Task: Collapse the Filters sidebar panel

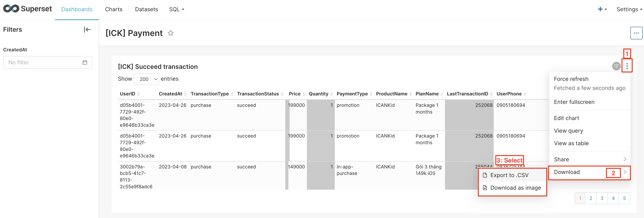Action: point(87,30)
